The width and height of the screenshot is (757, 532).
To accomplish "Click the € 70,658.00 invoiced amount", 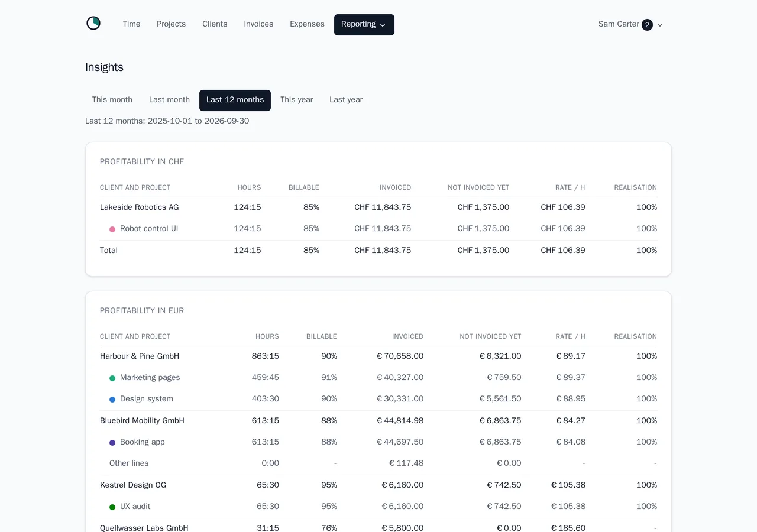I will tap(400, 356).
